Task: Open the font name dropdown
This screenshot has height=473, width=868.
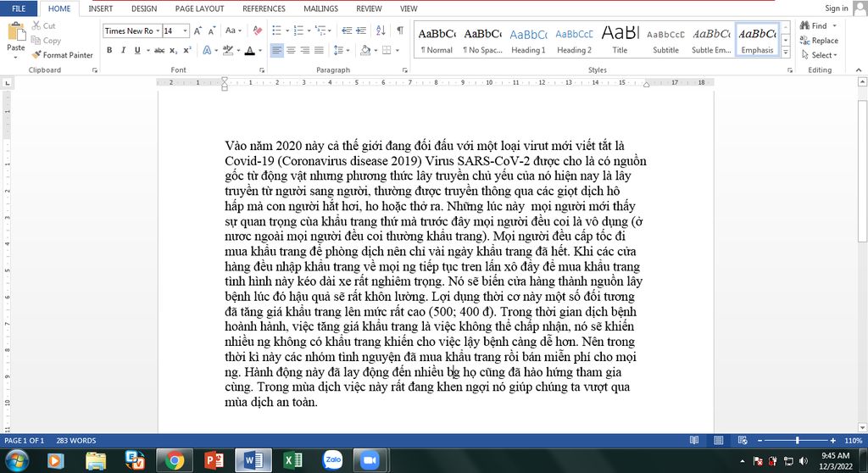Action: (158, 31)
